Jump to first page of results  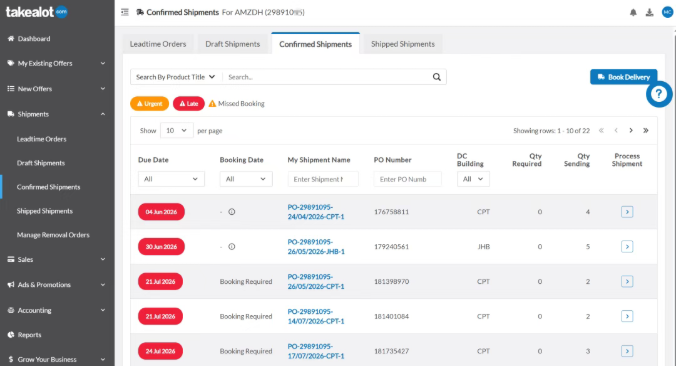coord(601,131)
